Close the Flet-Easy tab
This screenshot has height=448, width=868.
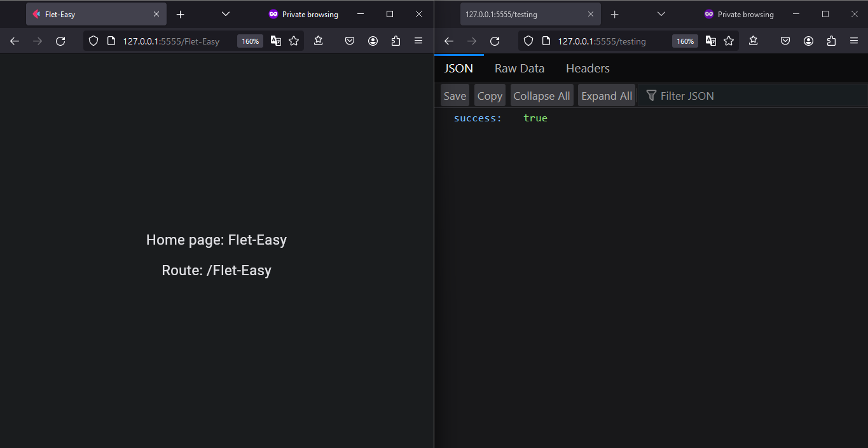point(156,14)
